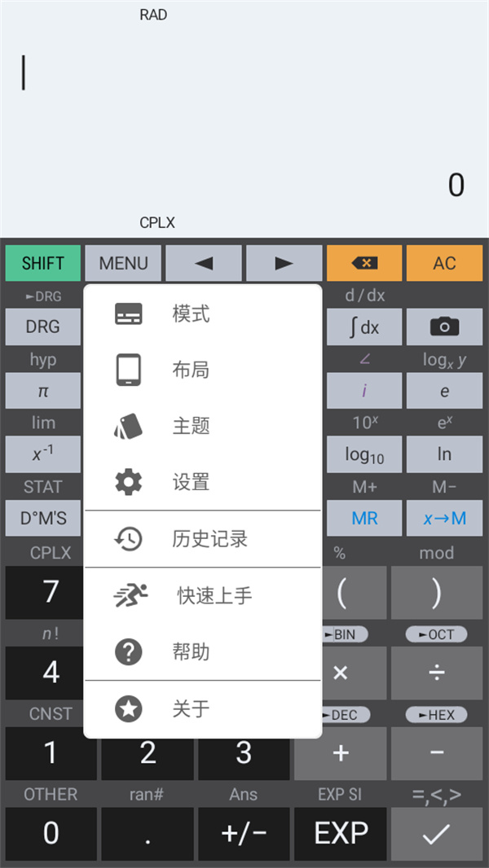Tap the MR memory recall key

(364, 518)
